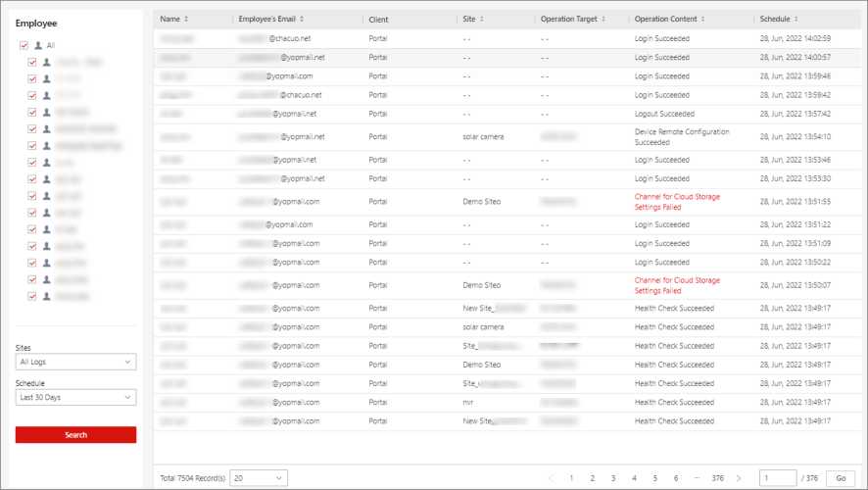868x490 pixels.
Task: Jump to page 3 in pagination
Action: (613, 478)
